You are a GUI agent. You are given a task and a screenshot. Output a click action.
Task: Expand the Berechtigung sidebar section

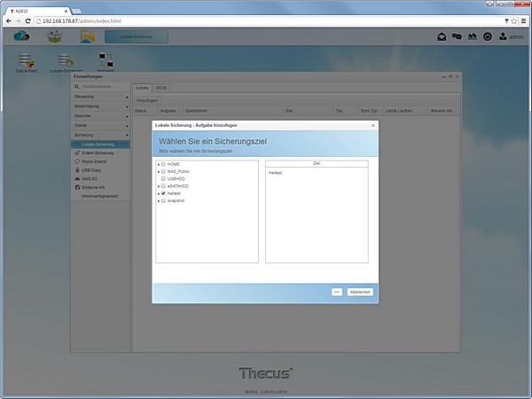[x=100, y=106]
